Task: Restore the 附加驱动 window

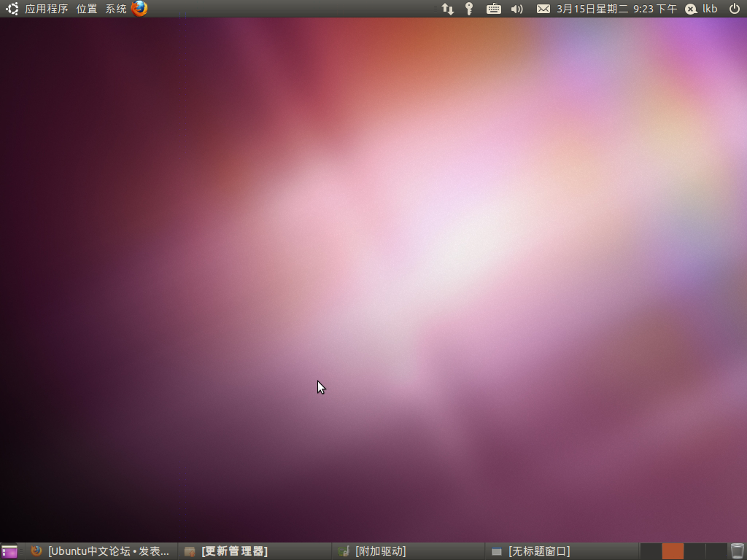Action: point(408,551)
